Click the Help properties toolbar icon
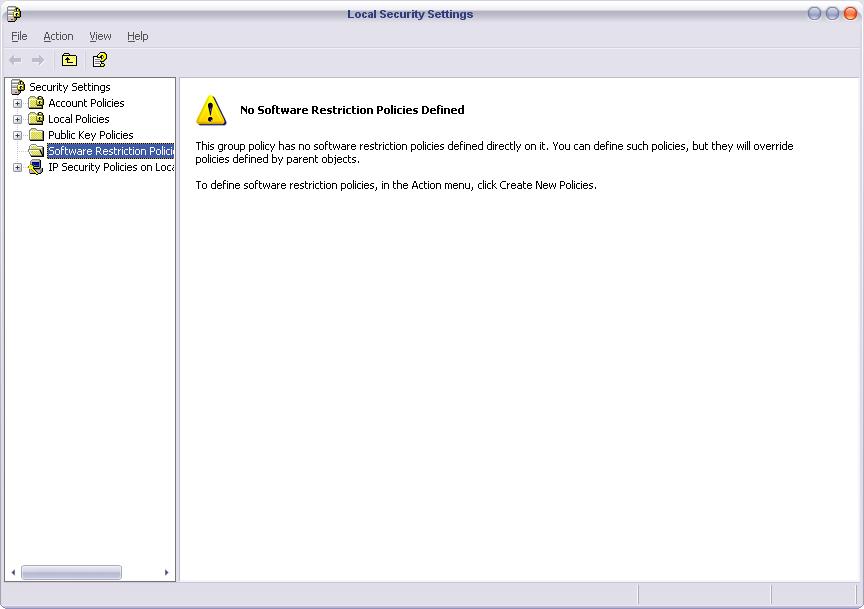Screen dimensions: 864x609 click(100, 60)
